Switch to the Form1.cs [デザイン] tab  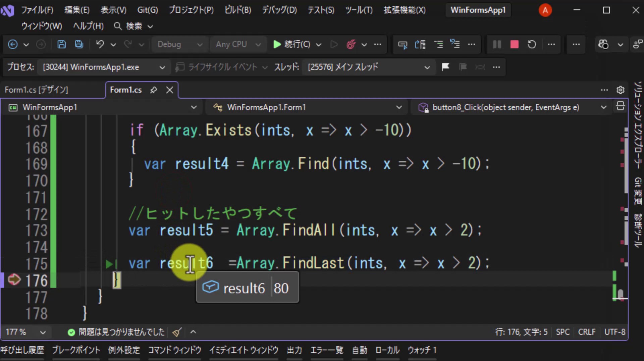[x=36, y=90]
